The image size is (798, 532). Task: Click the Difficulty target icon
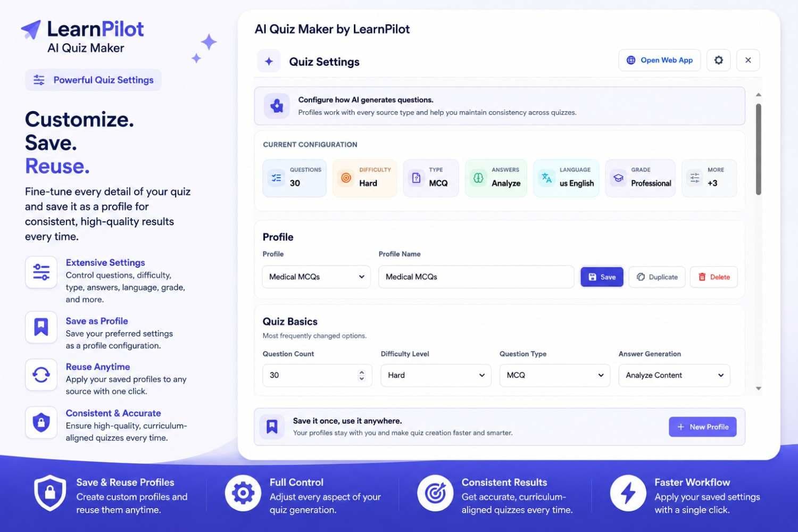(x=346, y=178)
